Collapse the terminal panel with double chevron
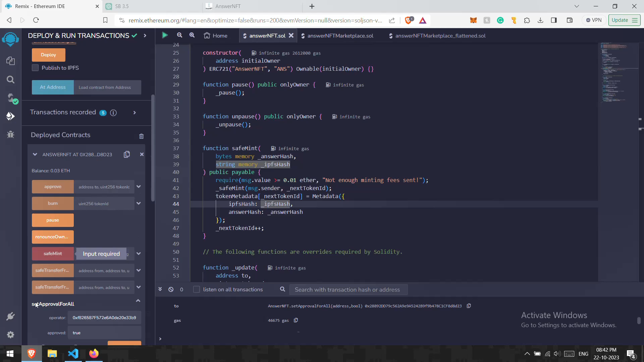This screenshot has height=362, width=644. (x=160, y=289)
